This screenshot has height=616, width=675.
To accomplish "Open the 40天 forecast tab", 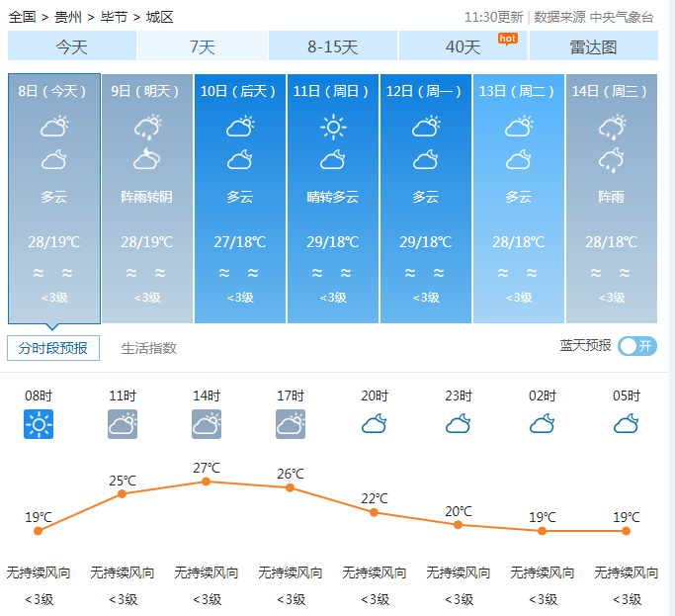I will pyautogui.click(x=463, y=46).
